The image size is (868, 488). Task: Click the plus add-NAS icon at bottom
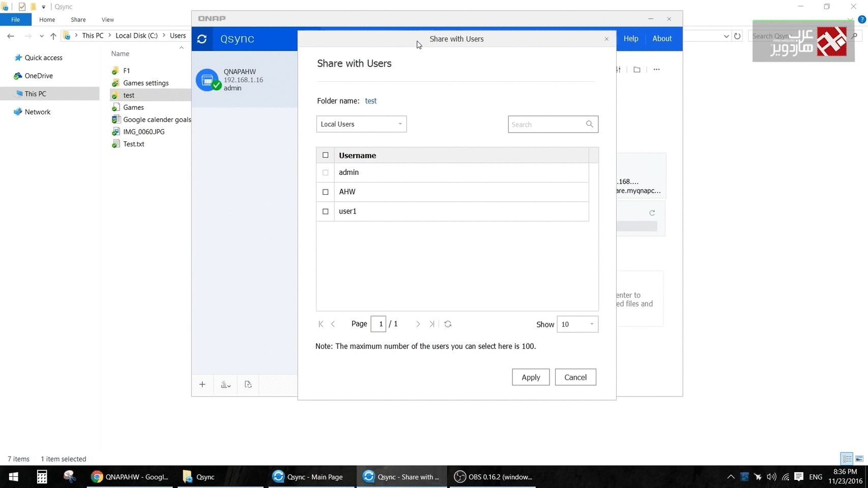coord(202,384)
